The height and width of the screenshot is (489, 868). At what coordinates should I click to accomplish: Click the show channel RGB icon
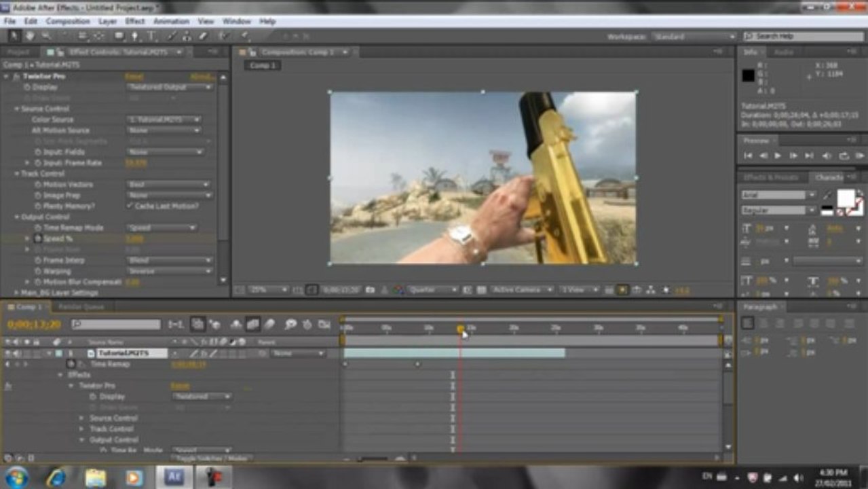point(399,290)
